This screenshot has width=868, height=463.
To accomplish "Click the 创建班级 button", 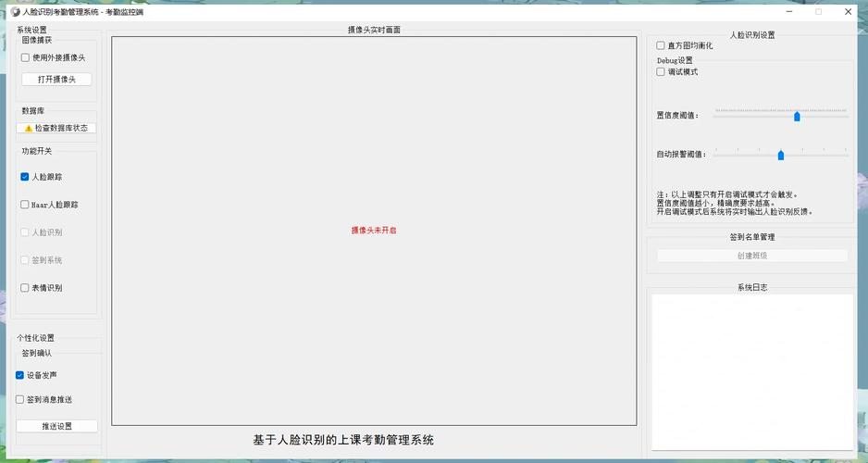I will [x=752, y=256].
